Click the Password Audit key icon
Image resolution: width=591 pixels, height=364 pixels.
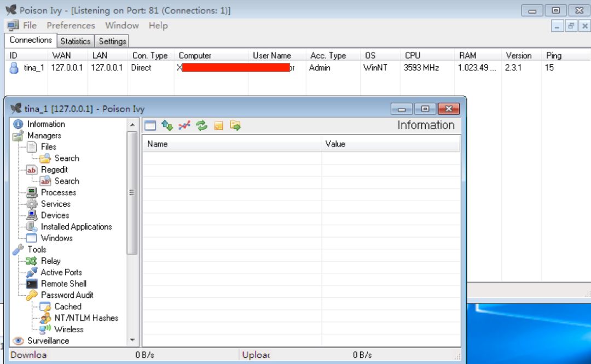pos(32,295)
